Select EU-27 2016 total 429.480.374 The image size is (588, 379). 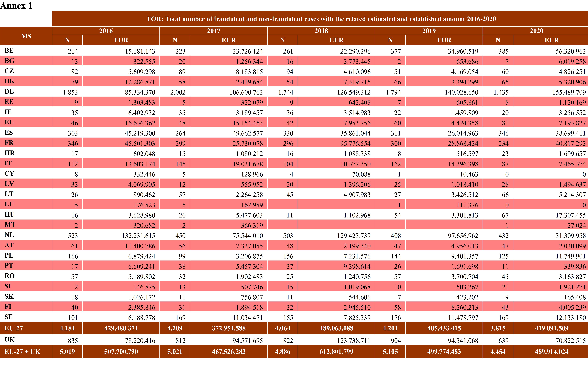(x=121, y=328)
